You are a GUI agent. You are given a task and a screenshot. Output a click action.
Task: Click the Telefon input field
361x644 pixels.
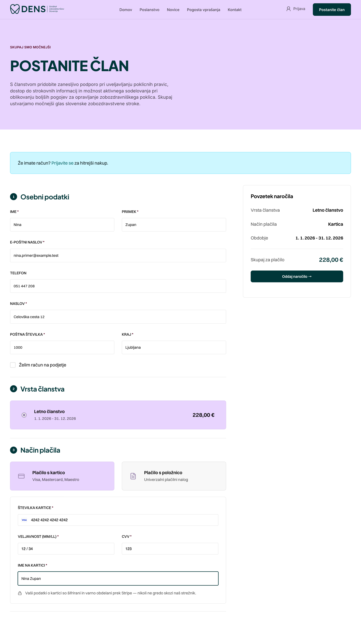[118, 286]
